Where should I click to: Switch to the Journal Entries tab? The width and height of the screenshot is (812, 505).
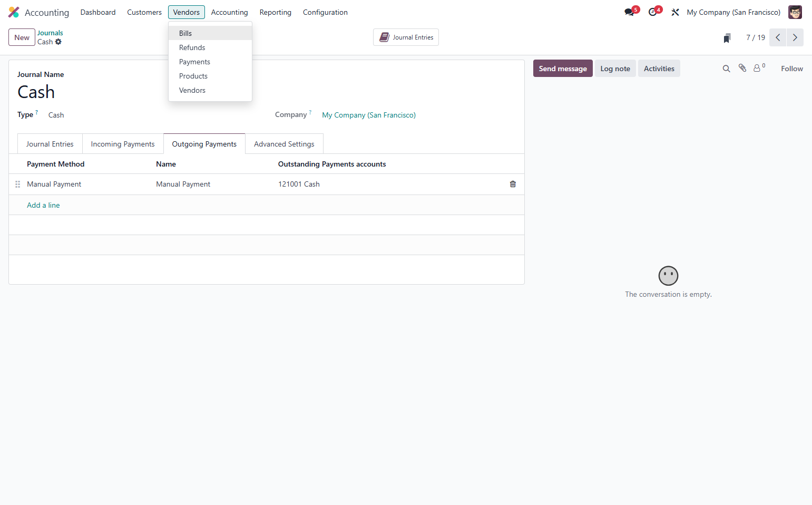tap(50, 144)
